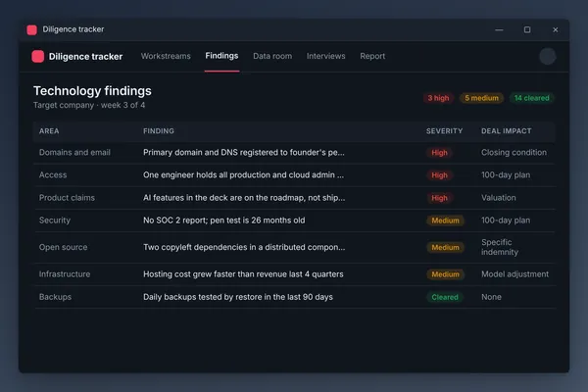Sort by the FINDING column header
588x392 pixels.
pos(159,131)
